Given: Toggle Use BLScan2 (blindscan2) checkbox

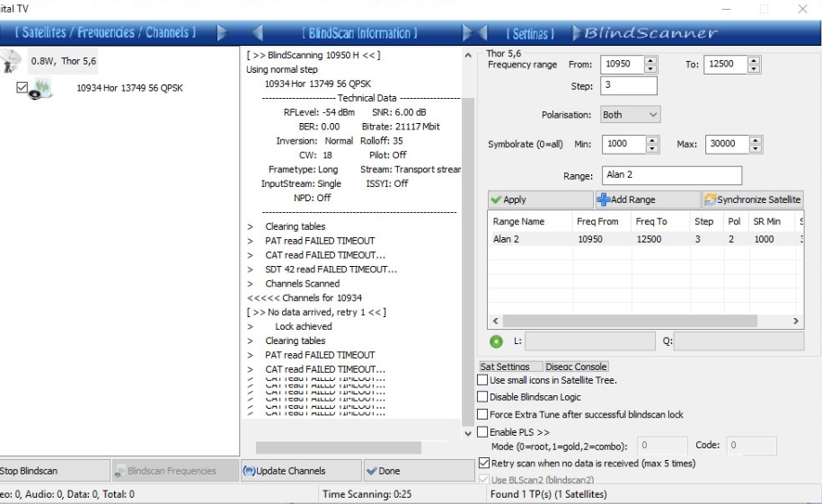Looking at the screenshot, I should (x=484, y=480).
